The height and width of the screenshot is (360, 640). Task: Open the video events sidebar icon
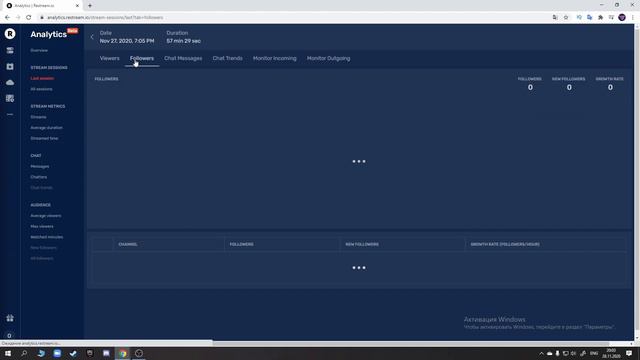10,67
